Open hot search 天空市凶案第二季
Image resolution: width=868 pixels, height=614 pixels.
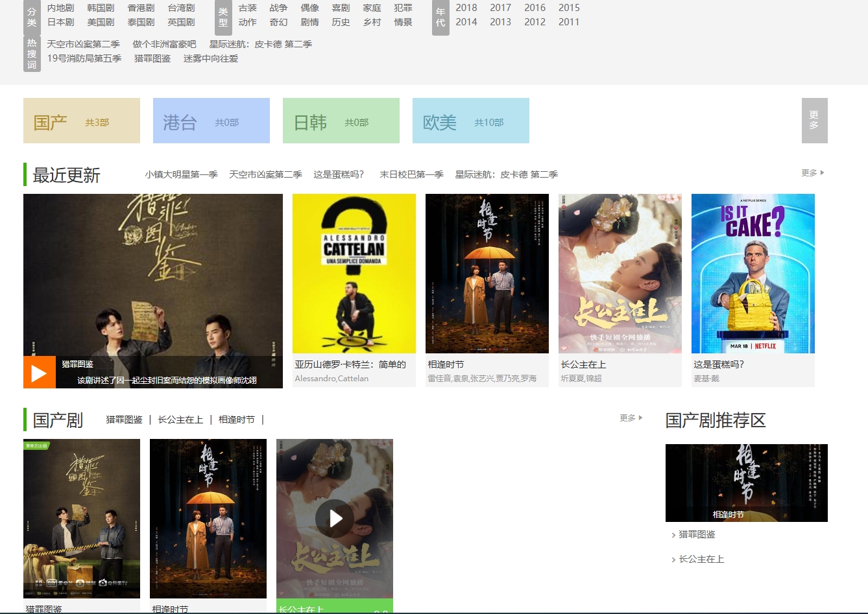(x=84, y=44)
